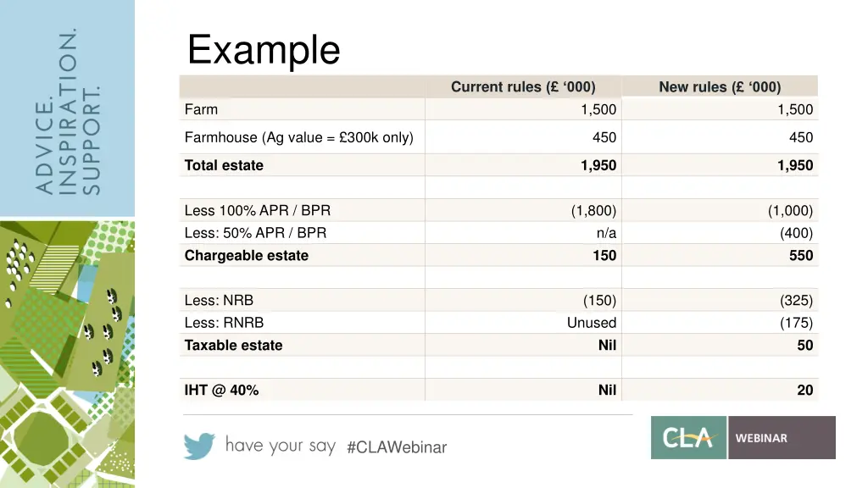The height and width of the screenshot is (488, 868).
Task: Click the 'Farmhouse (Ag value = £300k only)' label
Action: (299, 137)
